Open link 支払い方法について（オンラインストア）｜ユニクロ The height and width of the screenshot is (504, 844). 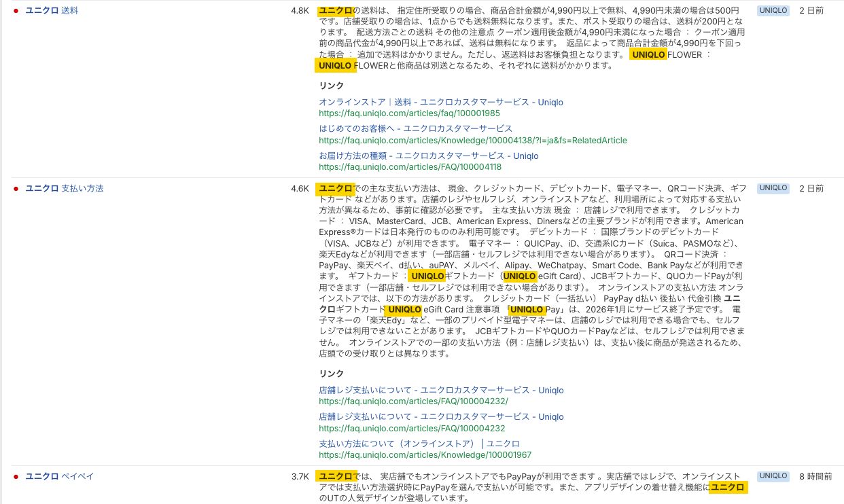tap(419, 444)
